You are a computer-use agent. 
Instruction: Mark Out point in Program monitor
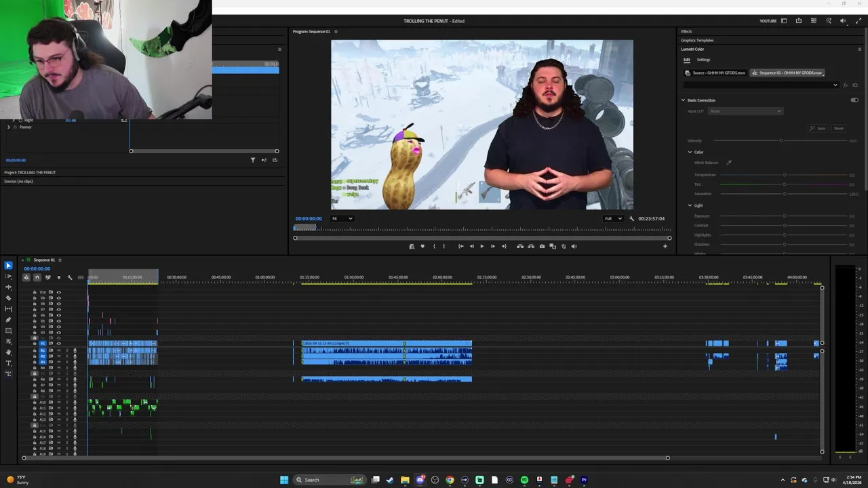click(x=444, y=246)
